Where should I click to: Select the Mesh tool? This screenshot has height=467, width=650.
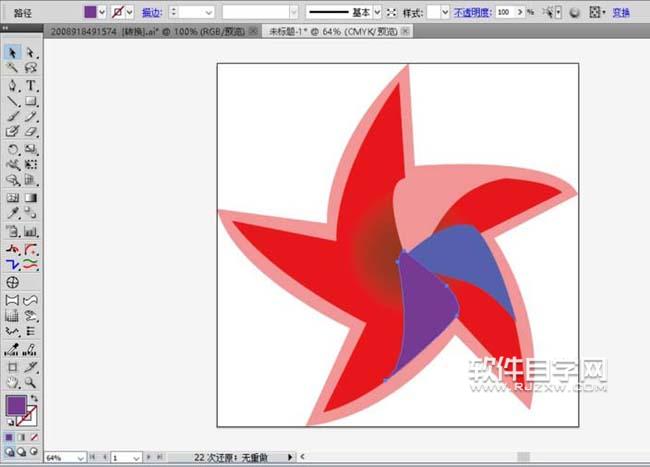point(12,198)
